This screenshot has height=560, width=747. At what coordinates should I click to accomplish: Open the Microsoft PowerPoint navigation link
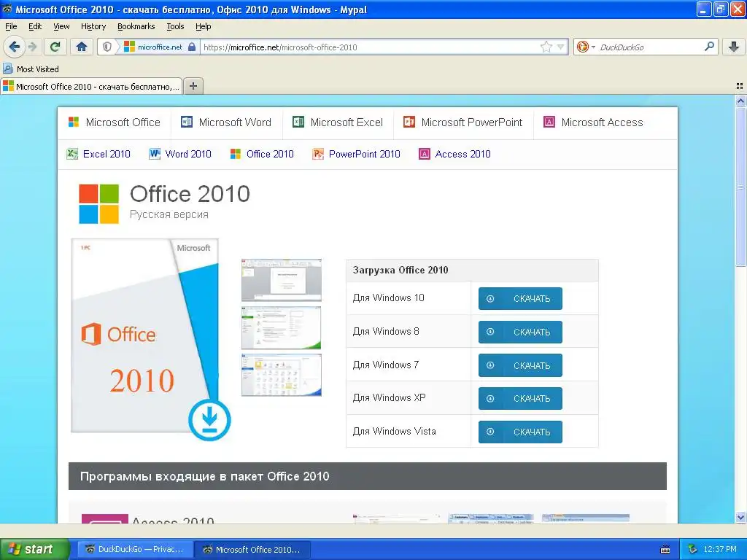[462, 122]
